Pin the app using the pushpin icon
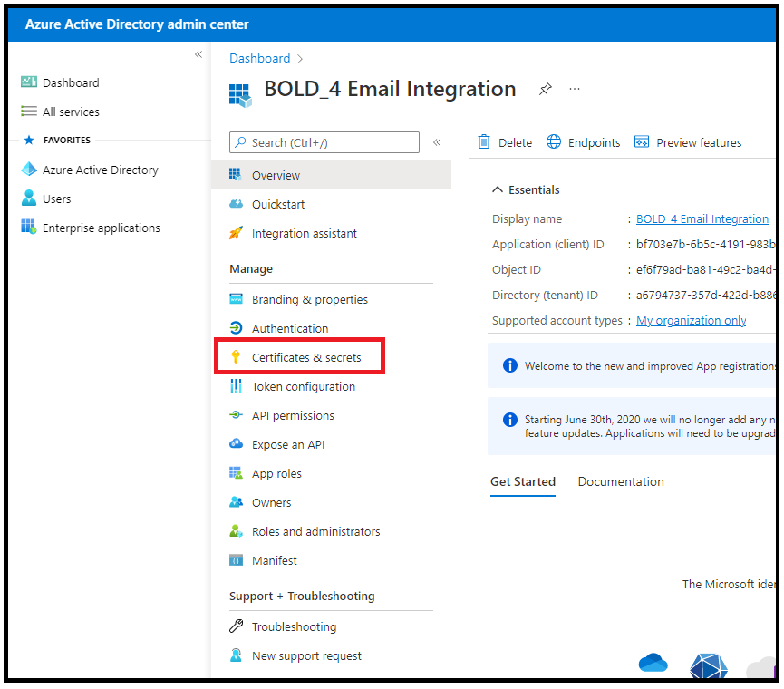 tap(545, 89)
